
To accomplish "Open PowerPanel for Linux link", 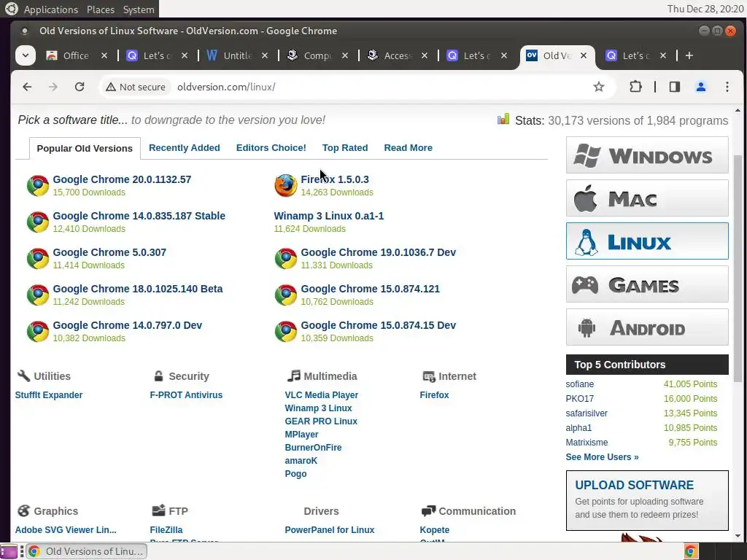I will (330, 530).
